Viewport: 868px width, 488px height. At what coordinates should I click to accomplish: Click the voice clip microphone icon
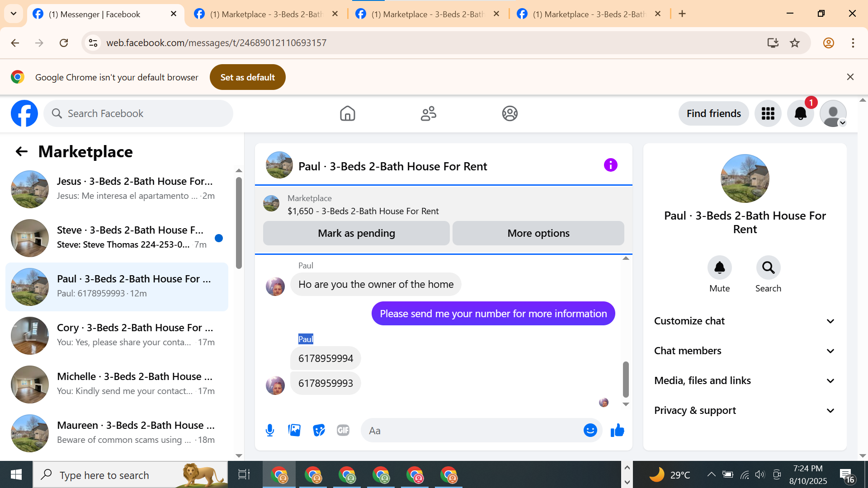click(x=270, y=430)
